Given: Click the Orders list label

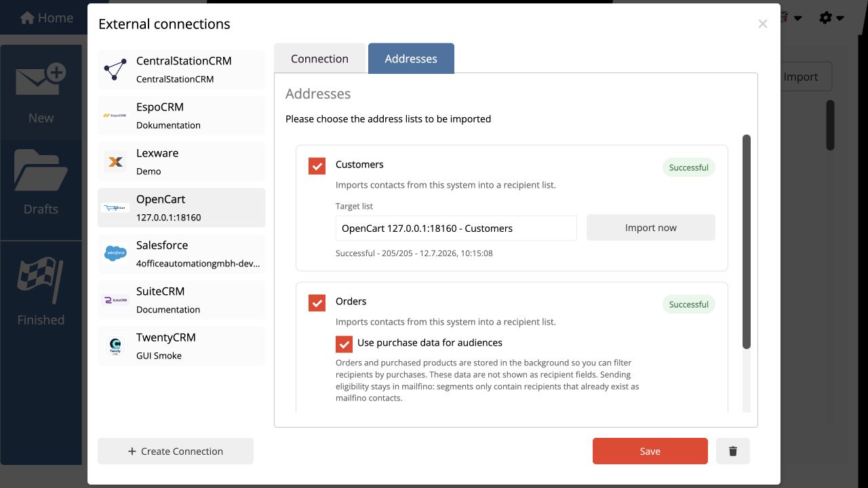Looking at the screenshot, I should (x=351, y=301).
